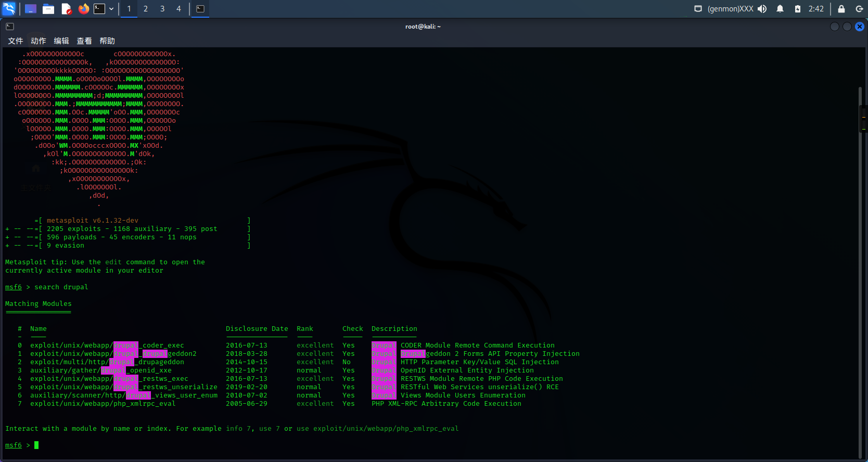Click exploit/multi/http/drupal_drupageddon module name

coord(107,362)
